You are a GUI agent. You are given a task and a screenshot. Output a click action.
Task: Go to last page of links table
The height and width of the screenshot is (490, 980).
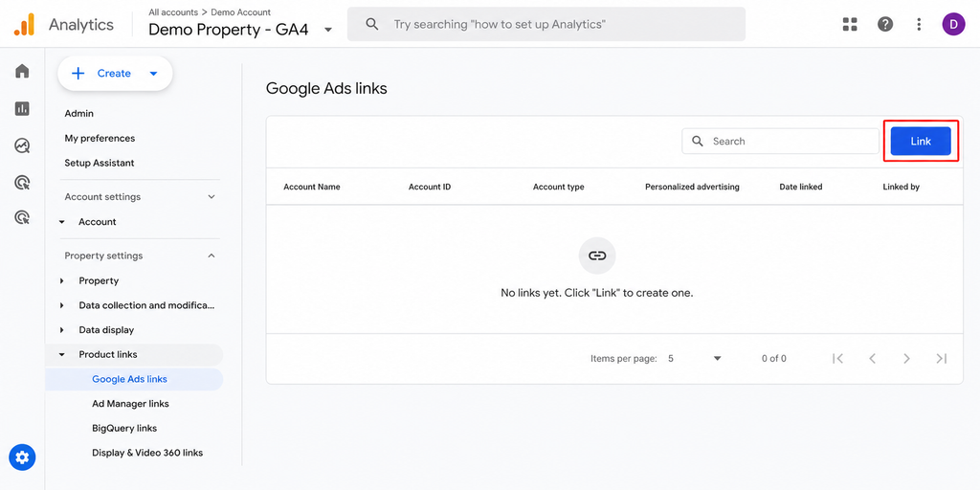942,359
